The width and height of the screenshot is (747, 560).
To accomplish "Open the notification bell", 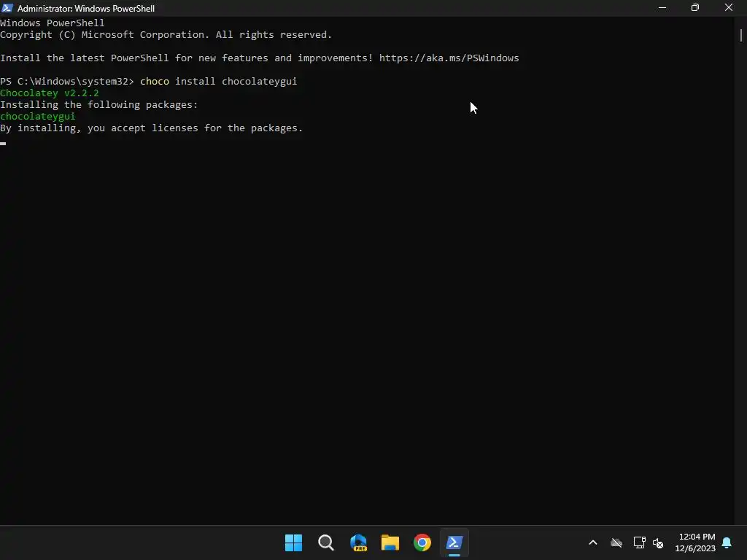I will [x=727, y=542].
